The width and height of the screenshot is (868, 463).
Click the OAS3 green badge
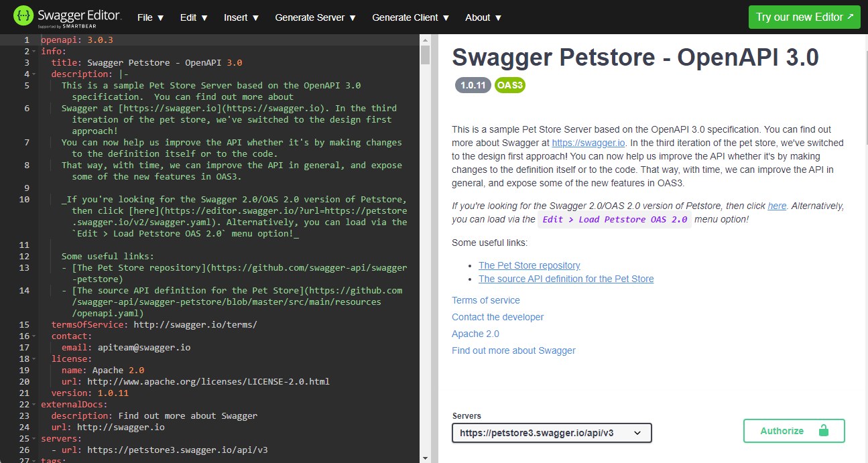(x=509, y=86)
